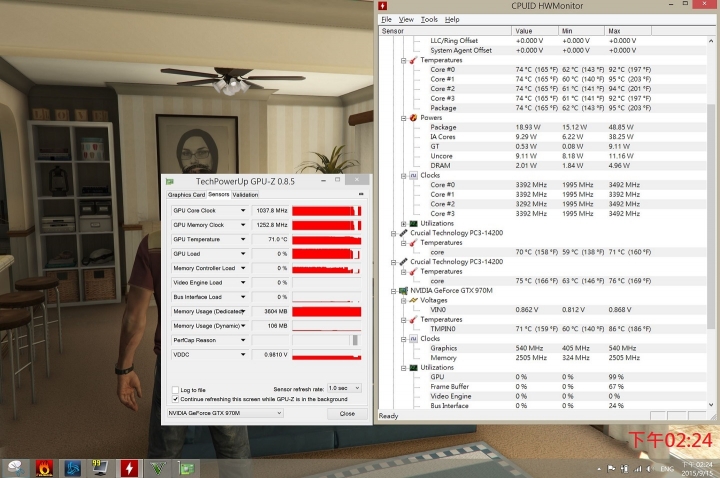This screenshot has height=478, width=720.
Task: Click the second Crucial Technology PC3-14200 memory icon
Action: (403, 262)
